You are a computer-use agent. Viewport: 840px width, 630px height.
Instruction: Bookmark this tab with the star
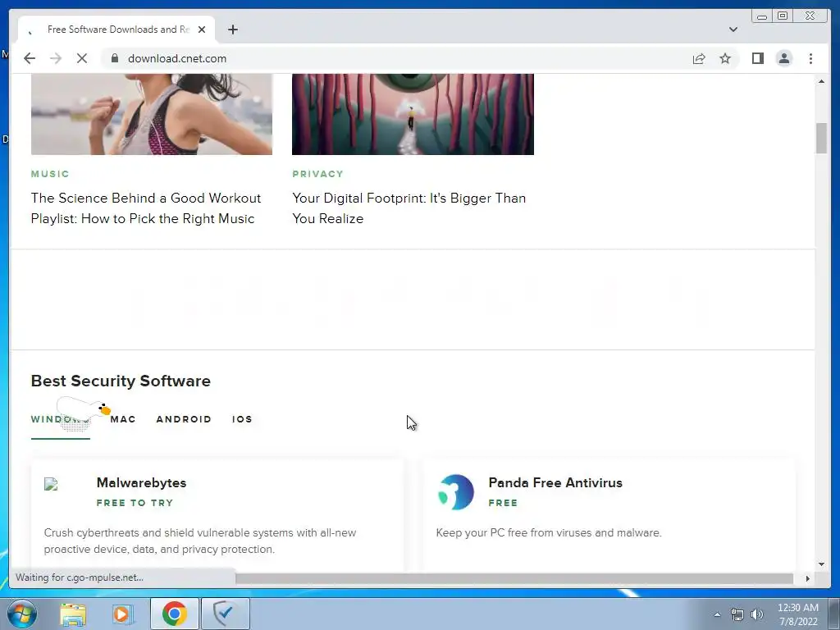pyautogui.click(x=725, y=58)
